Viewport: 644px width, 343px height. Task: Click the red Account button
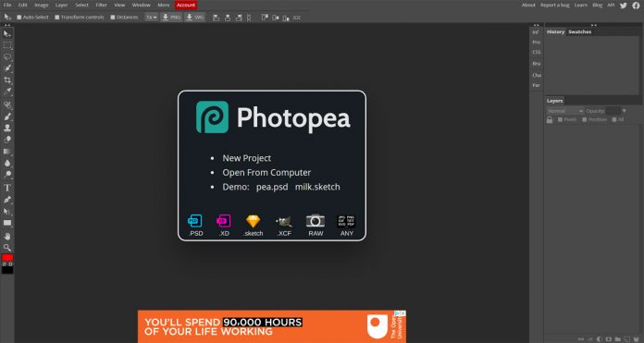(186, 5)
